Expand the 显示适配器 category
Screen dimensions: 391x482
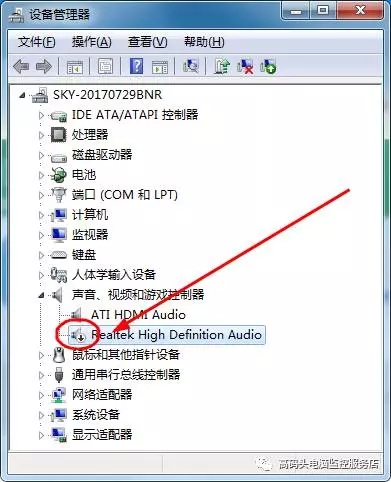click(x=41, y=435)
